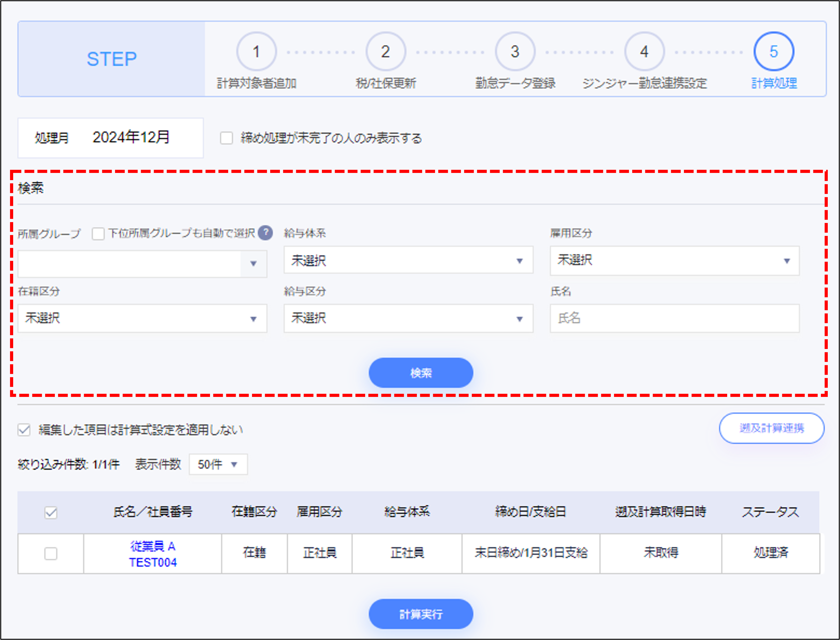This screenshot has width=840, height=640.
Task: Navigate to step 4 ジンジャー勤怠連携設定
Action: [x=644, y=51]
